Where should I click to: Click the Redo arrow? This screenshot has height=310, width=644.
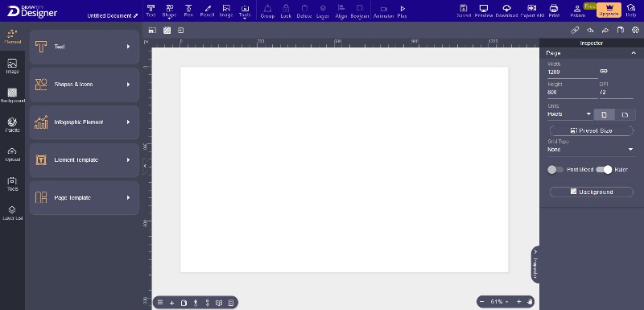[605, 31]
